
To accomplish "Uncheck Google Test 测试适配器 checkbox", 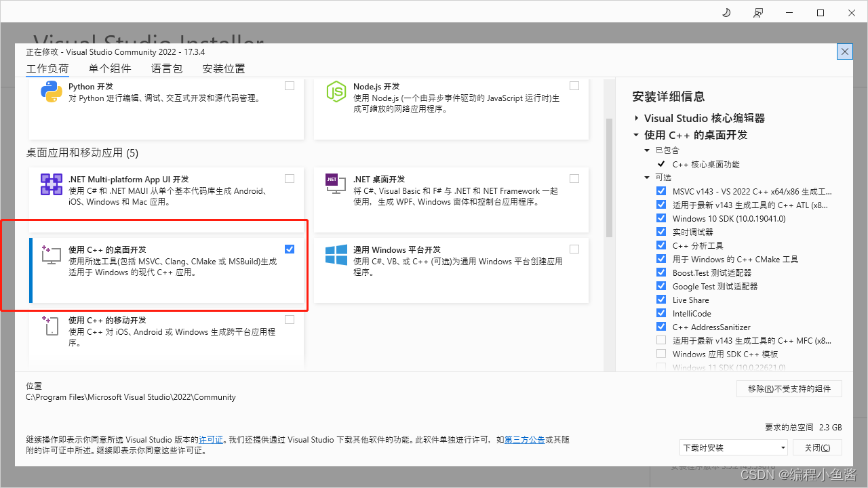I will coord(661,286).
